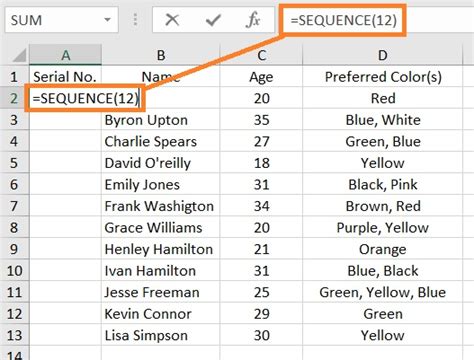This screenshot has height=360, width=474.
Task: Click the 'Age' header cell
Action: pyautogui.click(x=261, y=77)
